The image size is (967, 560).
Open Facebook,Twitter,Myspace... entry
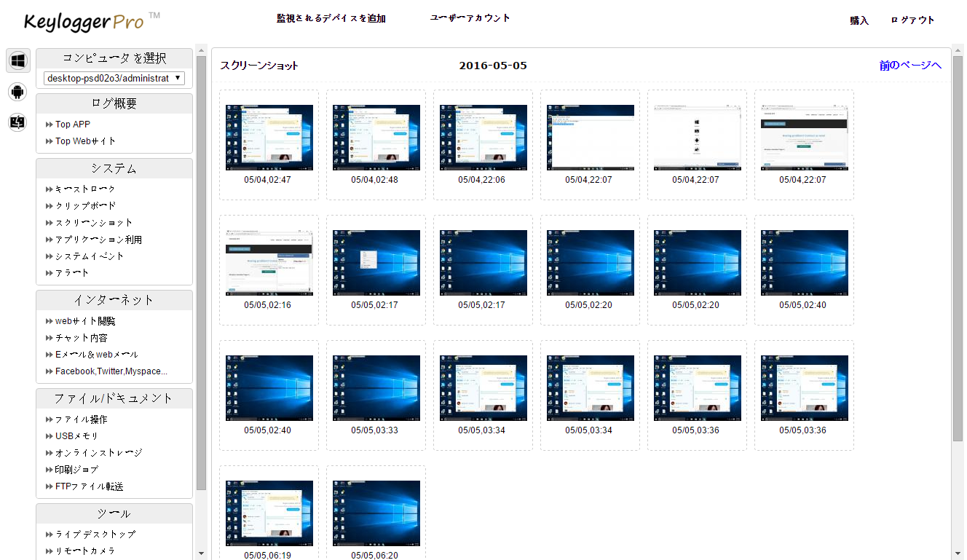[111, 371]
